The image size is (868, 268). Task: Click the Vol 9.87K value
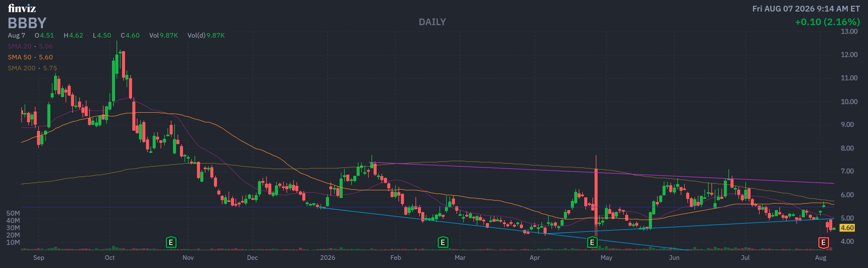pyautogui.click(x=169, y=35)
